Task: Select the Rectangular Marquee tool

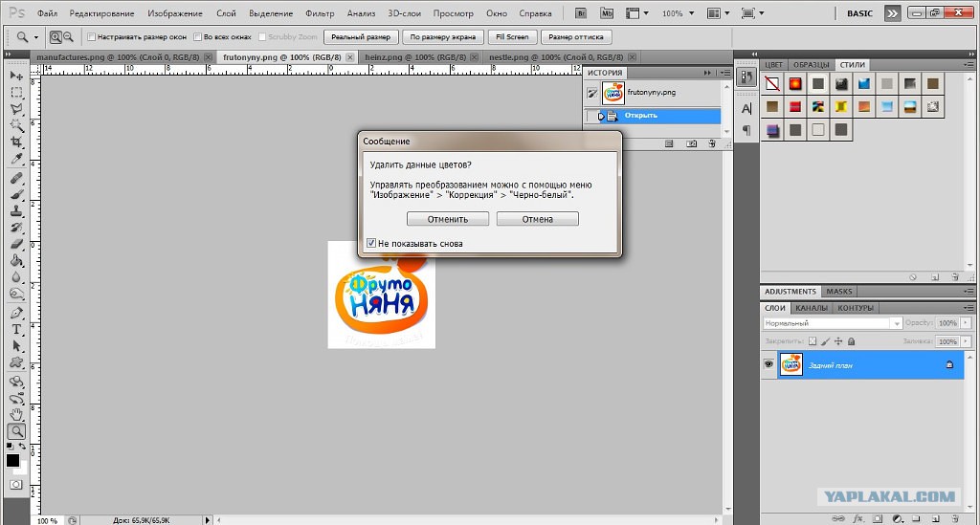Action: (x=16, y=93)
